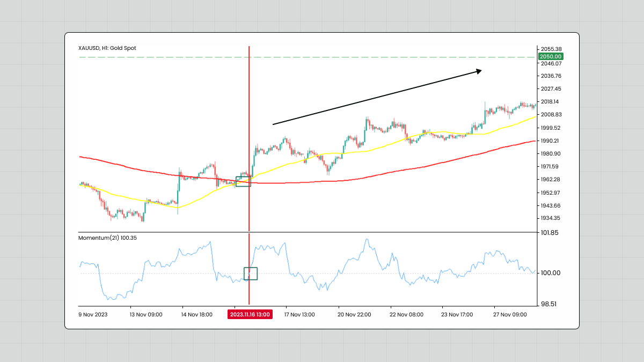Click the 2008.83 price axis label
Viewport: 644px width, 362px height.
551,115
